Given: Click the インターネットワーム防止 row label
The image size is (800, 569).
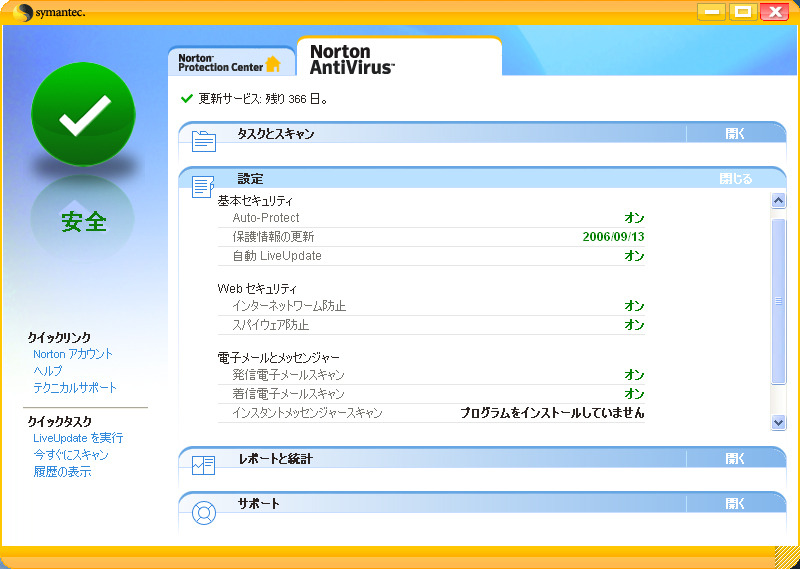Looking at the screenshot, I should 289,306.
